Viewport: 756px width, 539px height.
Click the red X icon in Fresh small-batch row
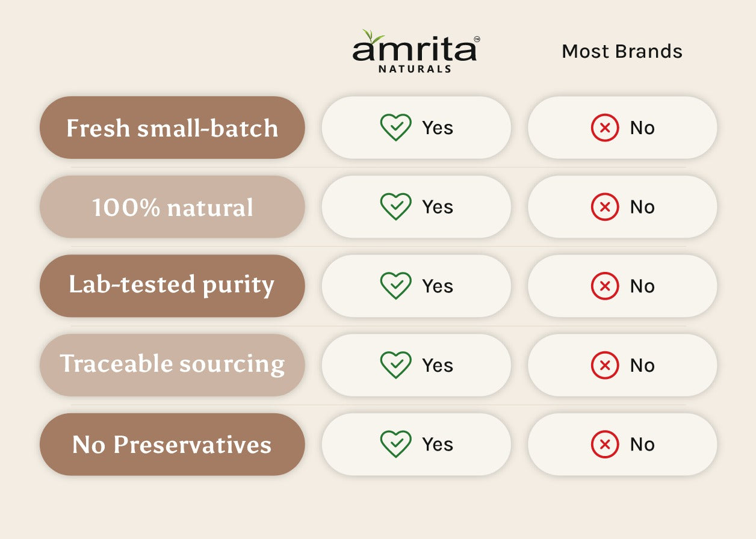click(x=605, y=128)
